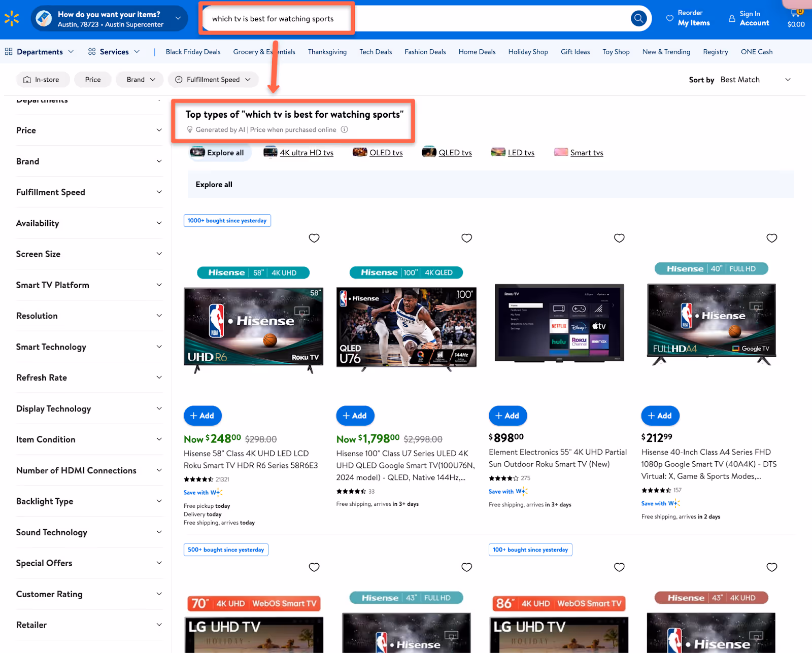Expand the Smart TV Platform filter
Image resolution: width=812 pixels, height=653 pixels.
(x=89, y=285)
